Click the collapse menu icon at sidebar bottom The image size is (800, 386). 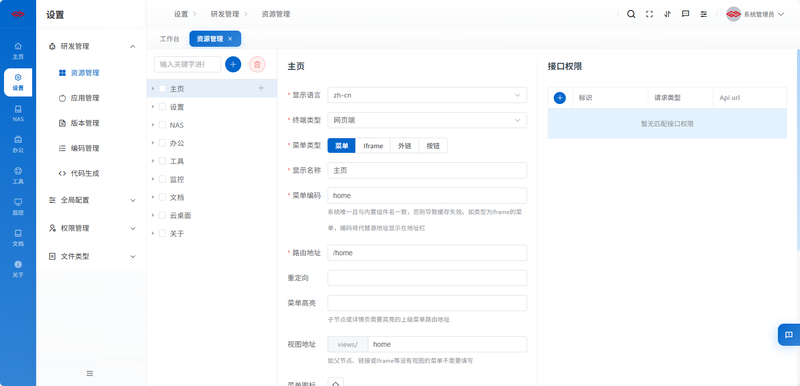(x=90, y=373)
